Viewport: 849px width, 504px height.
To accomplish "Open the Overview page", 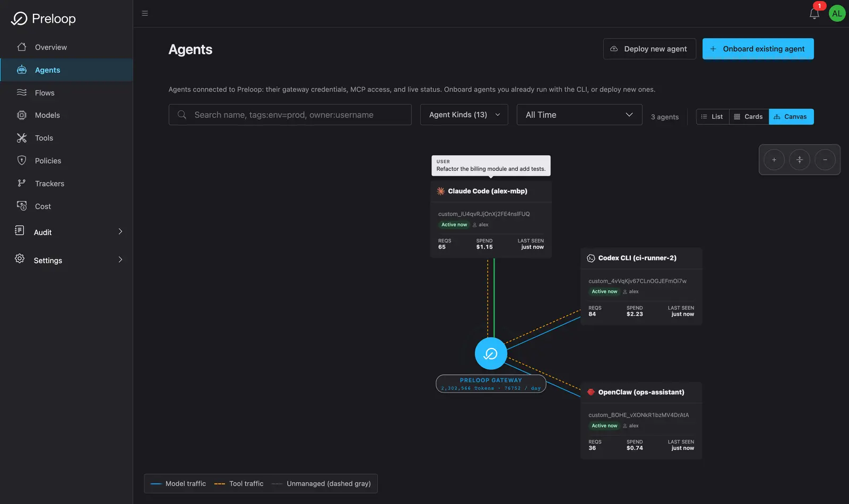I will (x=66, y=47).
